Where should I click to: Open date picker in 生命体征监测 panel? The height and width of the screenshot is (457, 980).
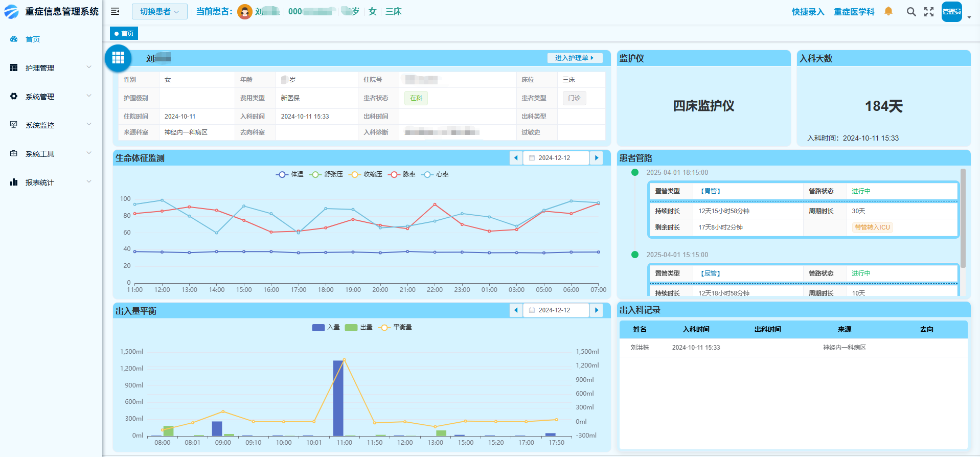(x=556, y=158)
